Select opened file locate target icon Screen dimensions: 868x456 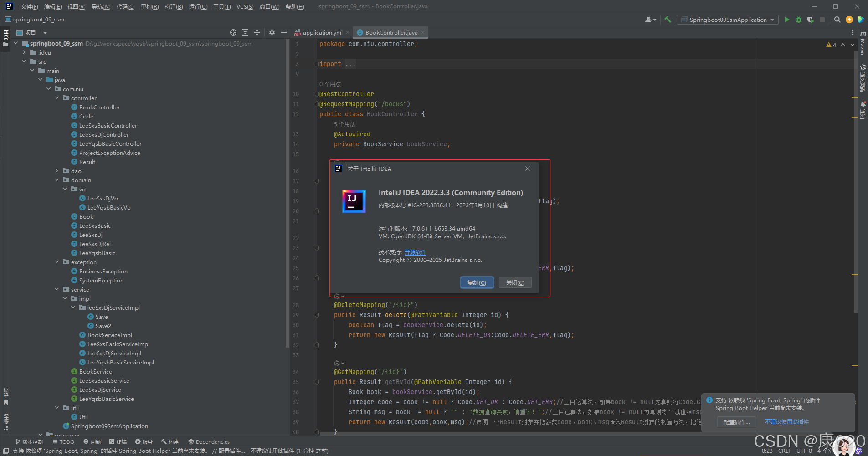(233, 32)
